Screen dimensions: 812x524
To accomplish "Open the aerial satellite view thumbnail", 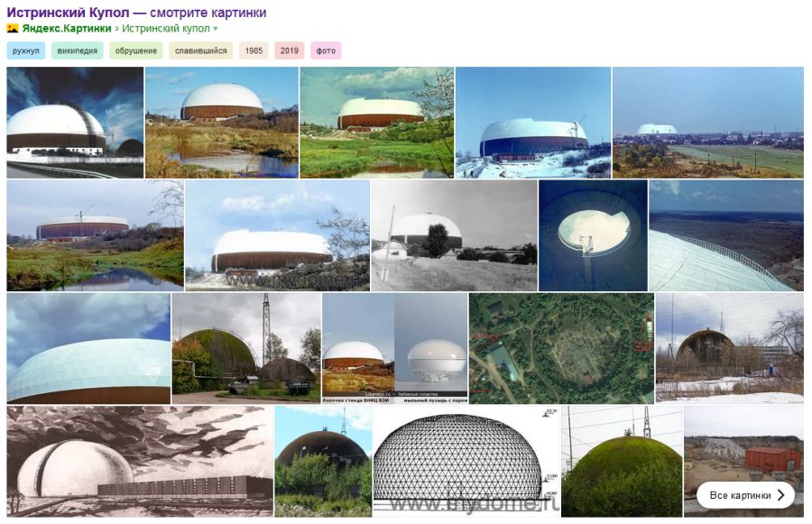I will coord(561,347).
